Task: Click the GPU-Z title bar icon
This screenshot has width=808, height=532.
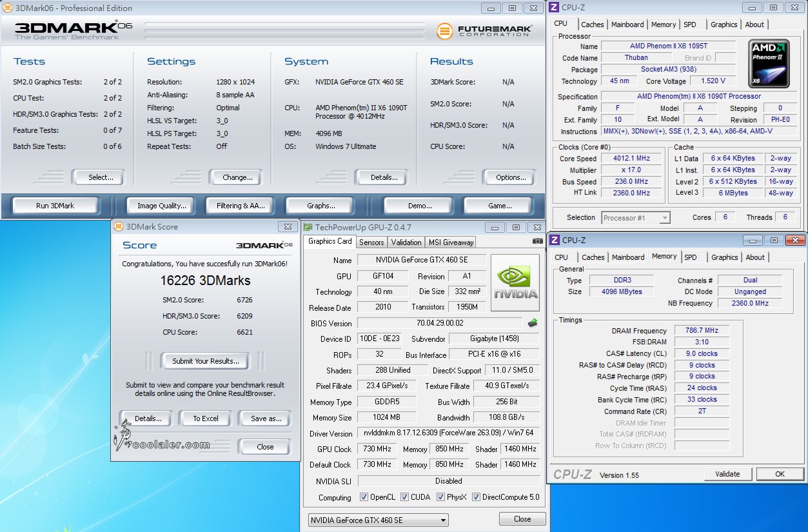Action: click(x=308, y=227)
